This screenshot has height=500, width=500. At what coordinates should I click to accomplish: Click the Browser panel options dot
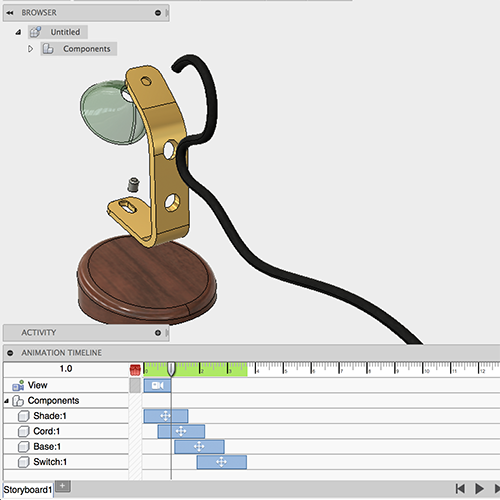(x=158, y=13)
